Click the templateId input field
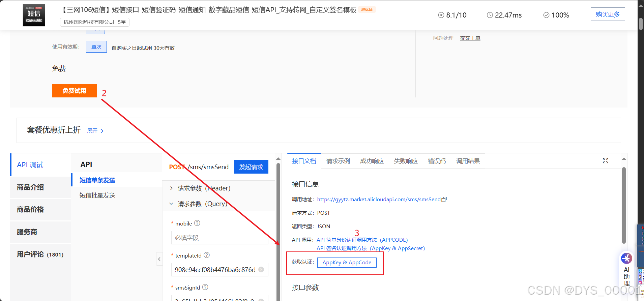 [220, 270]
